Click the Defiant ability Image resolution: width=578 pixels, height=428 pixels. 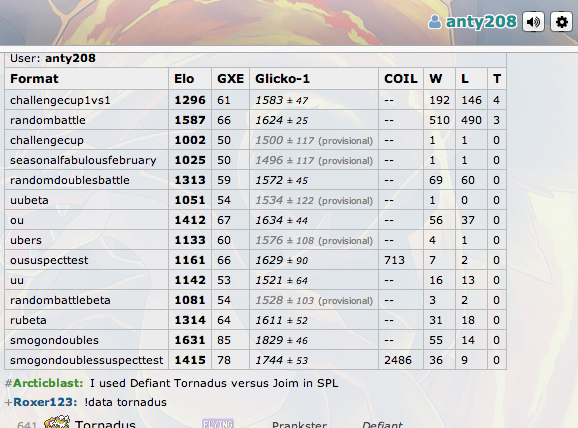pyautogui.click(x=382, y=424)
